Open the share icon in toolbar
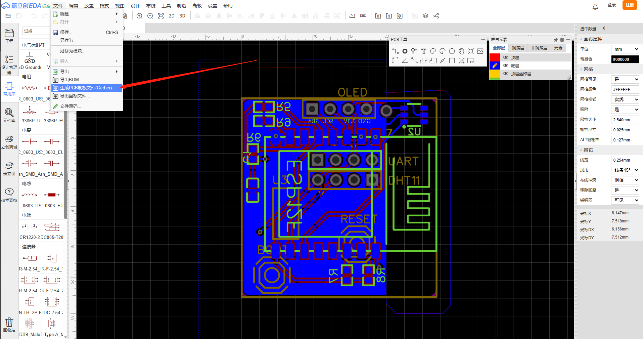The height and width of the screenshot is (339, 644). (436, 16)
